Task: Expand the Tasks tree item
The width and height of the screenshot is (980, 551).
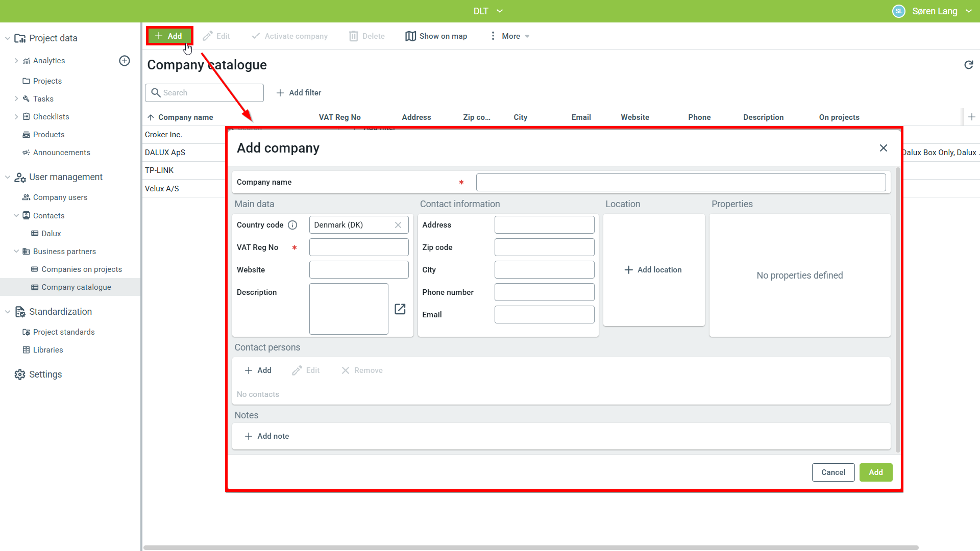Action: (16, 98)
